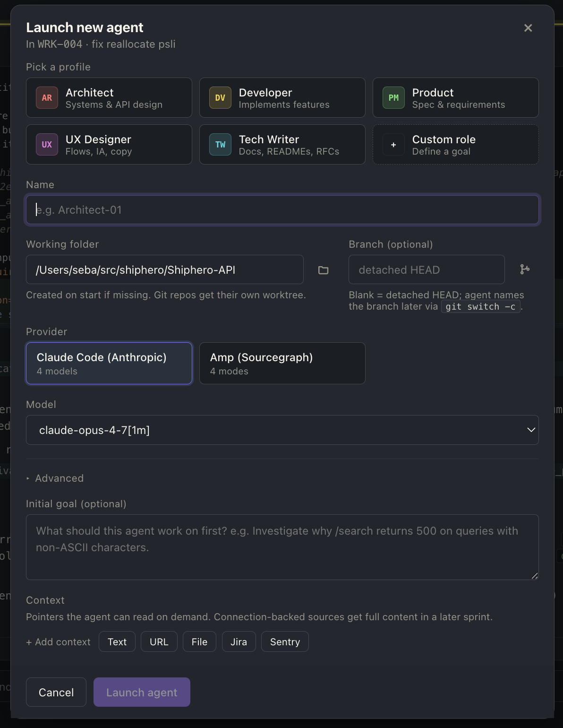Click the 'Launch new agent' heading
The image size is (563, 728).
pyautogui.click(x=85, y=28)
